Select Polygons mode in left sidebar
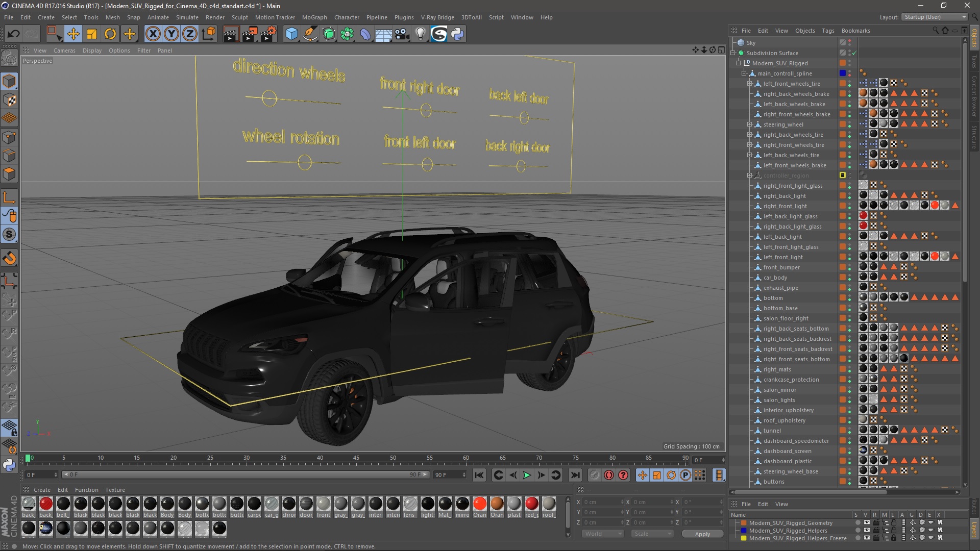 point(9,174)
